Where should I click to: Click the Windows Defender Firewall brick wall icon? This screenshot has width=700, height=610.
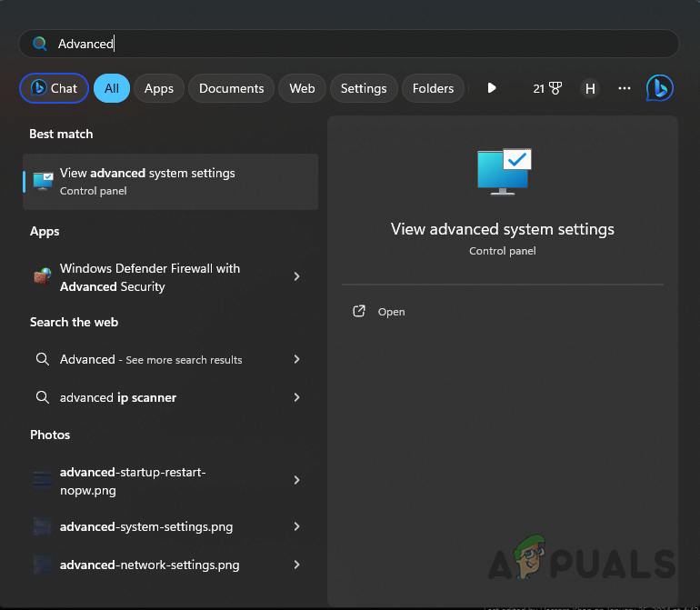click(x=43, y=277)
